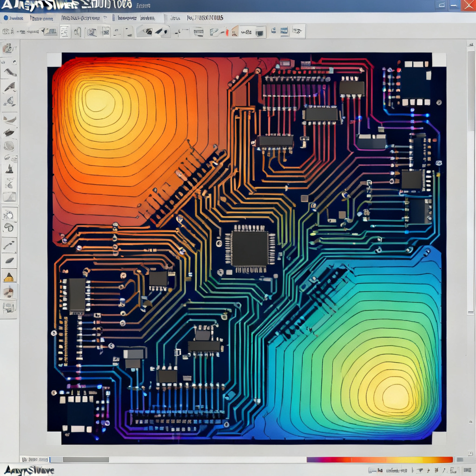Viewport: 476px width, 476px height.
Task: Click the ruler-like bar icon in top toolbar
Action: click(x=198, y=32)
